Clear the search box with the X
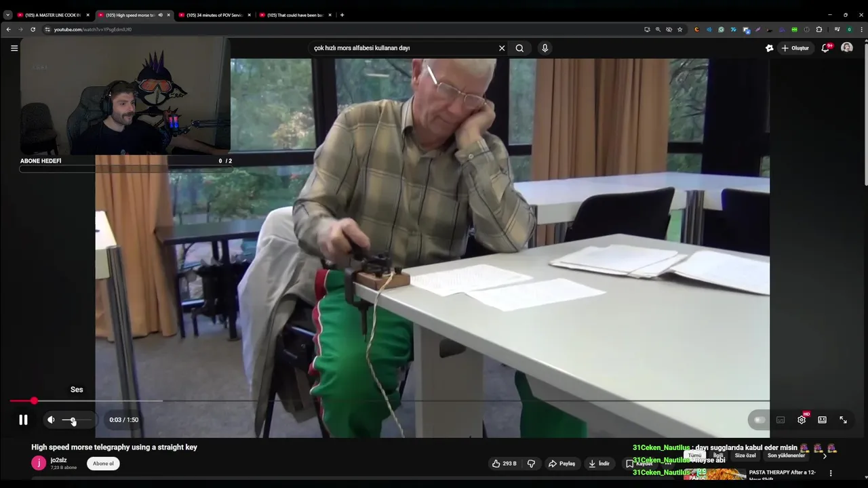868x488 pixels. point(502,48)
